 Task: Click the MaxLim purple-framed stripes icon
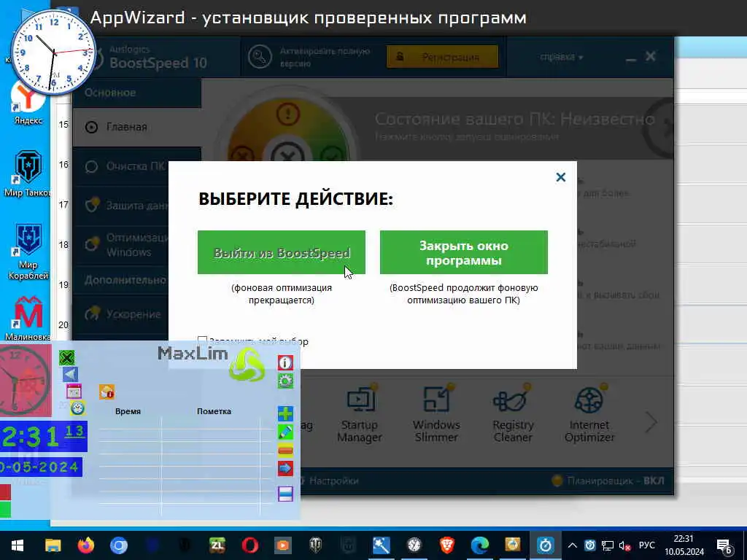[x=285, y=494]
